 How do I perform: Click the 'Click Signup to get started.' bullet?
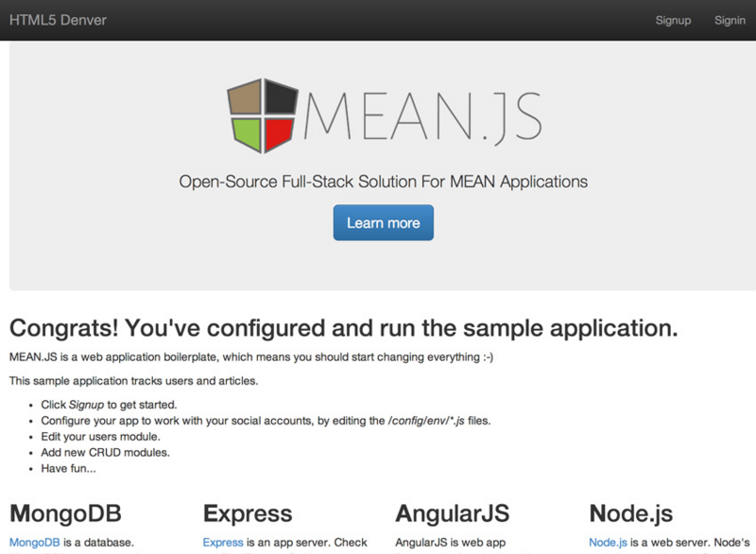[109, 405]
